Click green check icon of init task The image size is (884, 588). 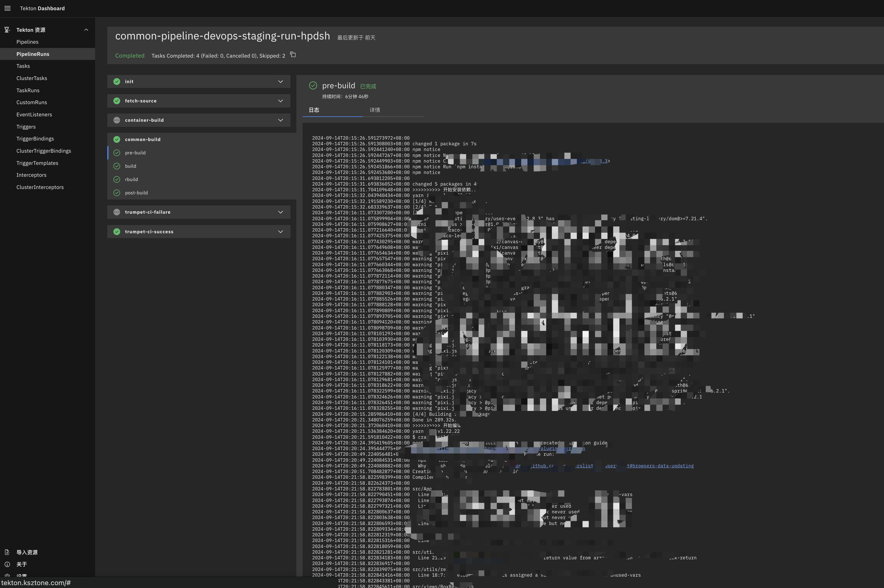(117, 81)
